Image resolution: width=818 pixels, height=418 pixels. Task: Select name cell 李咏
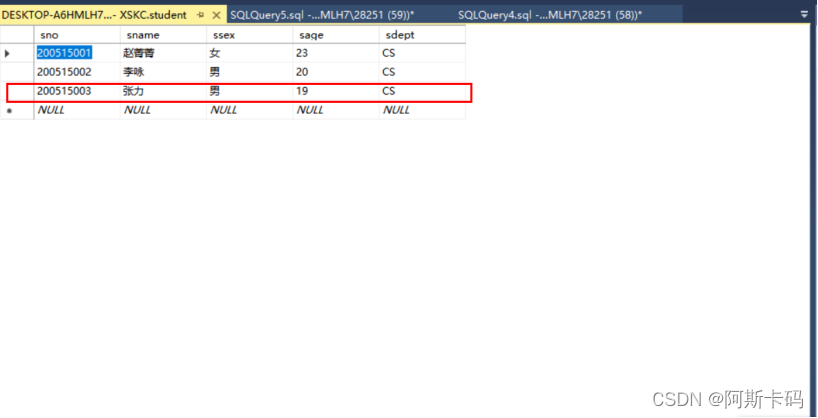pyautogui.click(x=163, y=72)
